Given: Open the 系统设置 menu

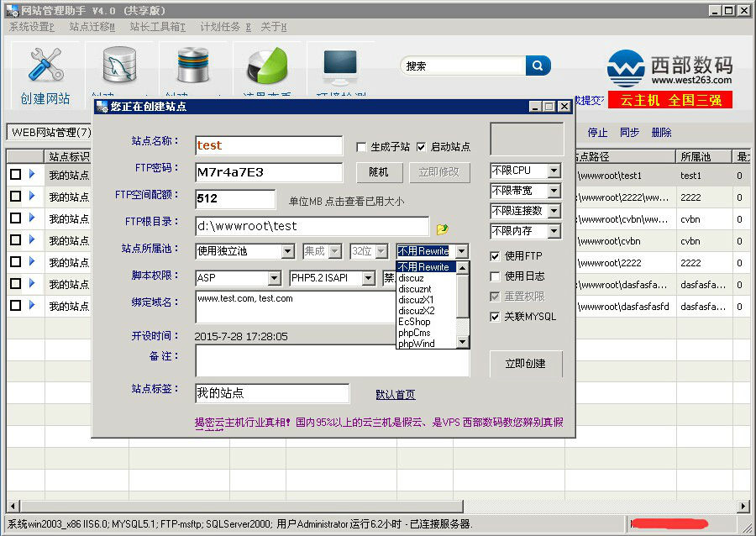Looking at the screenshot, I should click(32, 27).
